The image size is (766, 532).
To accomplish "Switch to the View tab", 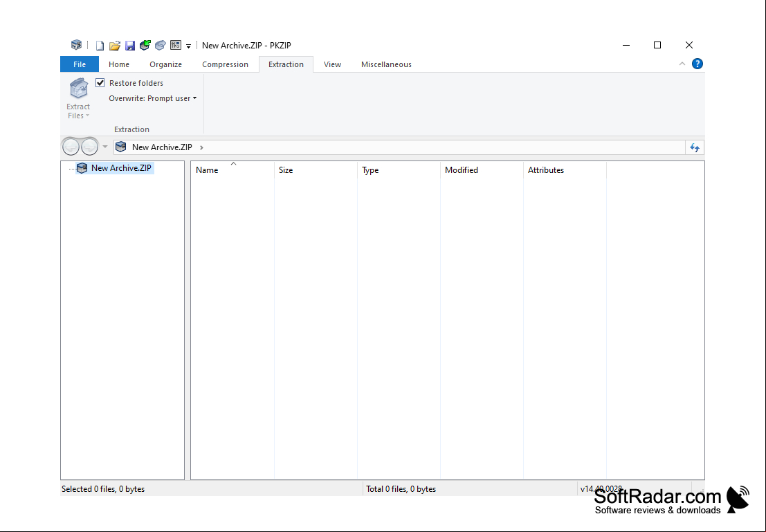I will [332, 64].
